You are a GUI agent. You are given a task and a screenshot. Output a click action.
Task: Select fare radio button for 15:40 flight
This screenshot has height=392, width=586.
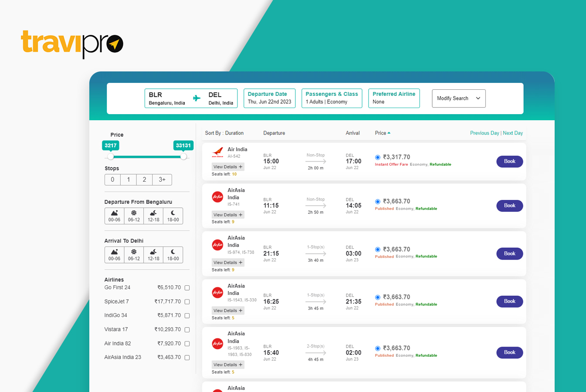378,348
